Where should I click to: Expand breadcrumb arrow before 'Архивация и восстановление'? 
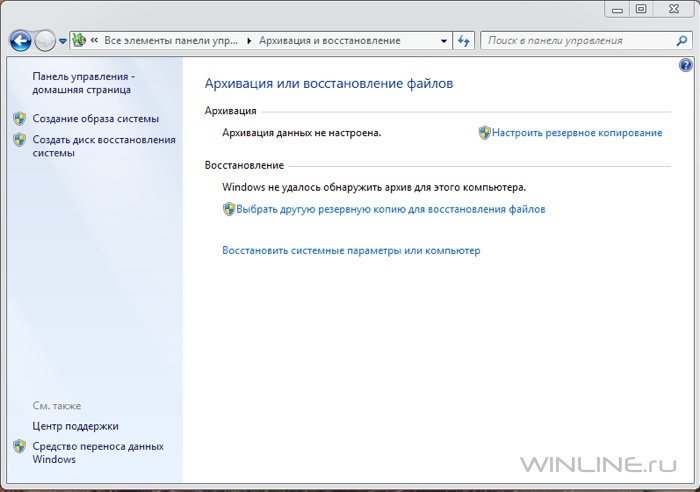click(249, 41)
